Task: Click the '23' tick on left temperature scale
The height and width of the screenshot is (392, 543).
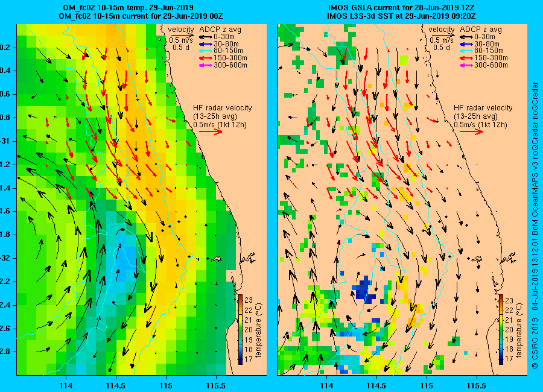Action: (249, 300)
